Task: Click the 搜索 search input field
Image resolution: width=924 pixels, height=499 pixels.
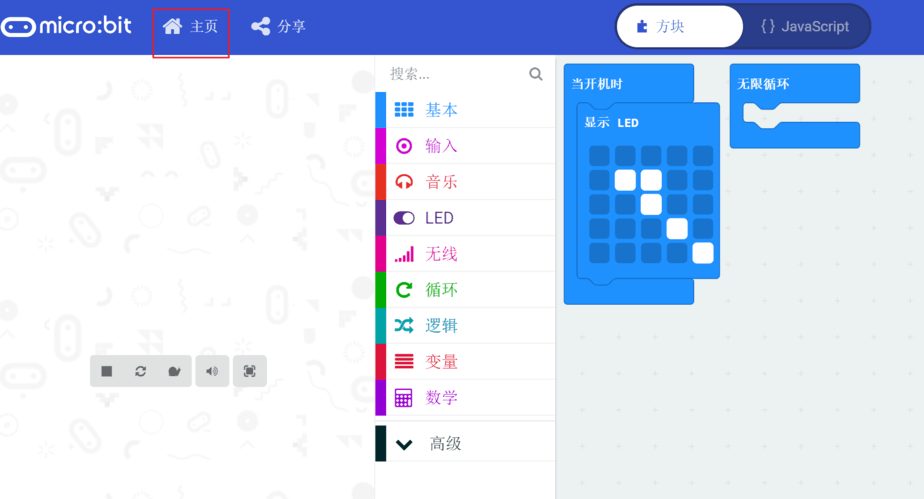Action: (x=457, y=74)
